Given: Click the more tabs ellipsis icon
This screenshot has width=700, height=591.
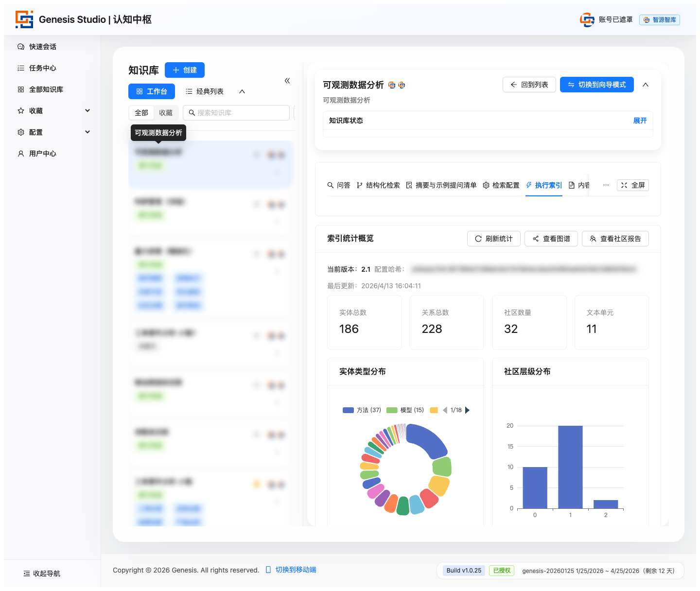Looking at the screenshot, I should [x=606, y=185].
